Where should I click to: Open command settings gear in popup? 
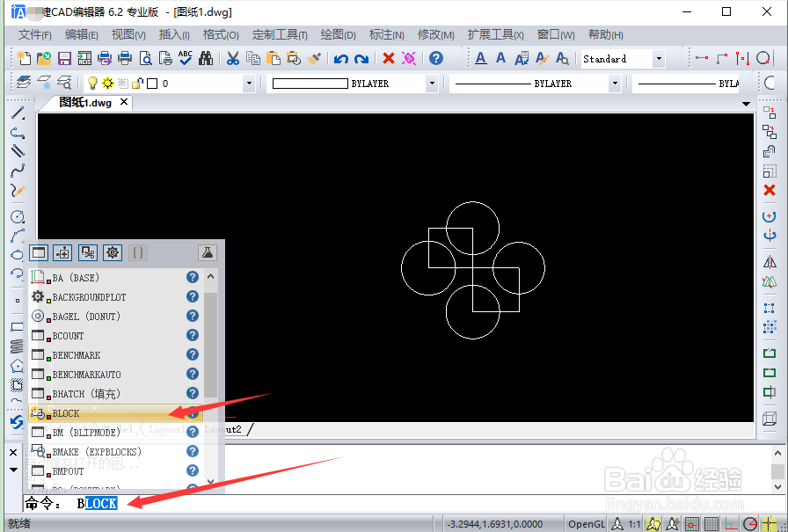pyautogui.click(x=112, y=252)
